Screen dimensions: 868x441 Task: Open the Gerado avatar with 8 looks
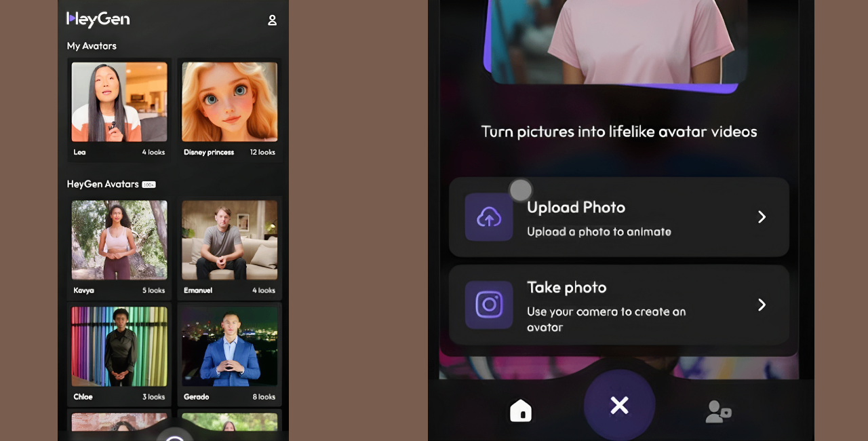point(229,347)
